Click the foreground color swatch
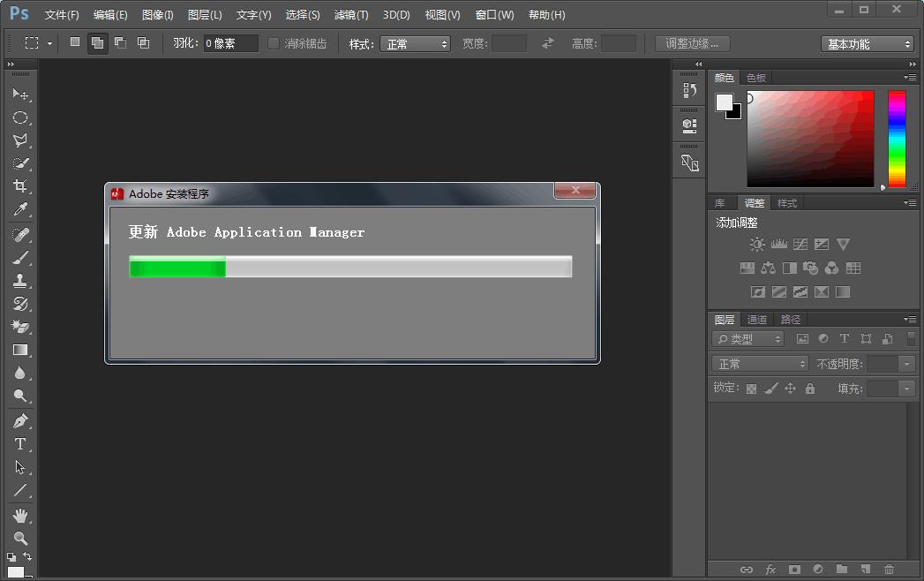The width and height of the screenshot is (924, 581). pyautogui.click(x=724, y=102)
